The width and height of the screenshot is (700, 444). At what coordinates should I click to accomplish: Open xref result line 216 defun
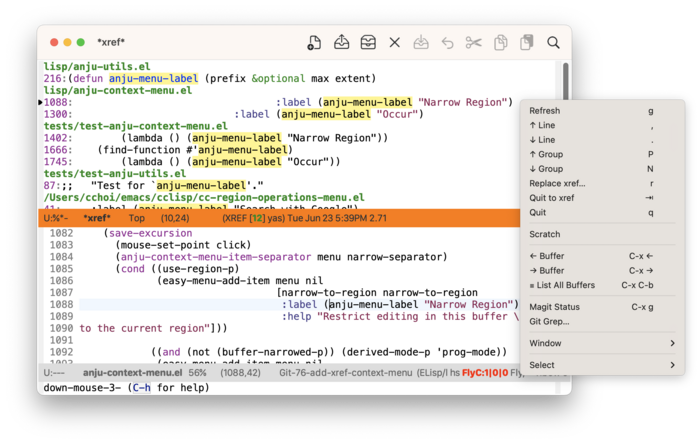point(210,79)
